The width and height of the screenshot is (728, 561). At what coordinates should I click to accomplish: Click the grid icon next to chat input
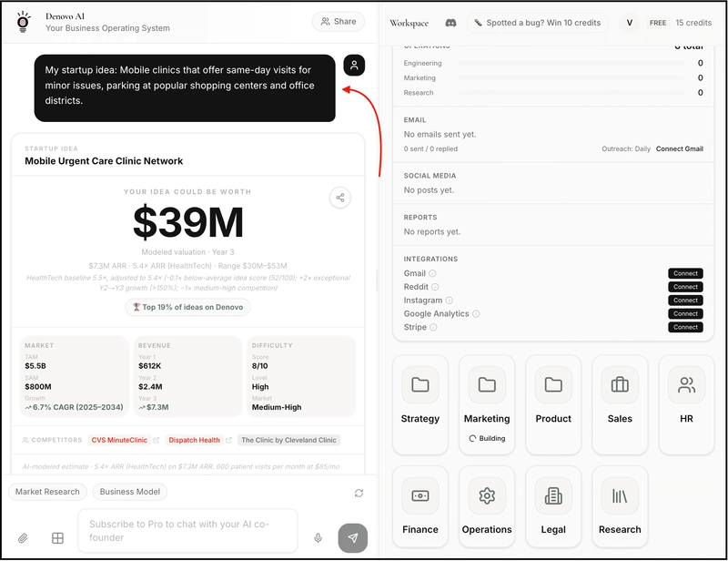tap(57, 538)
